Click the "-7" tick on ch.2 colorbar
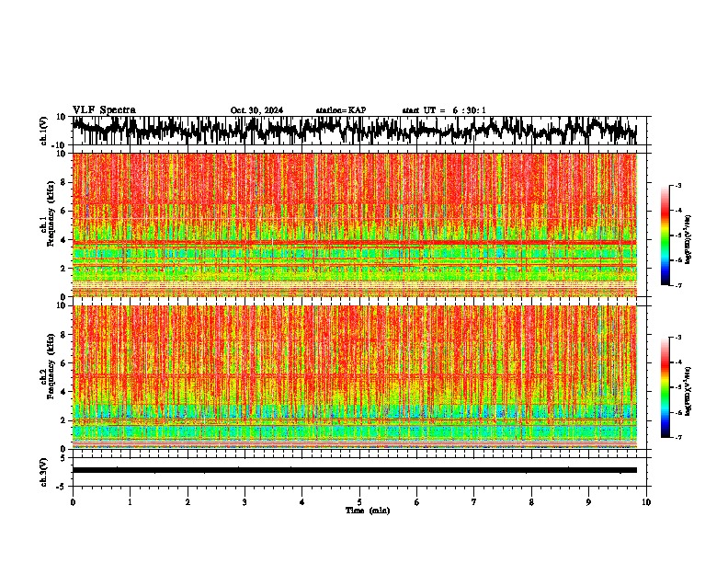The height and width of the screenshot is (563, 728). (x=677, y=437)
